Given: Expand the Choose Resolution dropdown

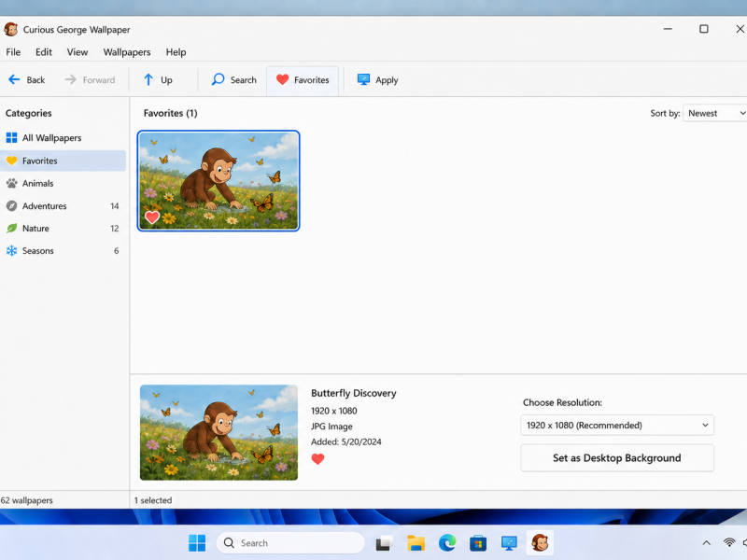Looking at the screenshot, I should coord(617,425).
